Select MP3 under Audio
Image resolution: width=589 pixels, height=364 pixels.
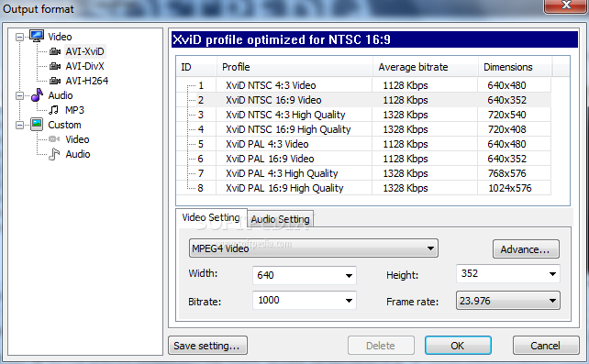[x=74, y=110]
